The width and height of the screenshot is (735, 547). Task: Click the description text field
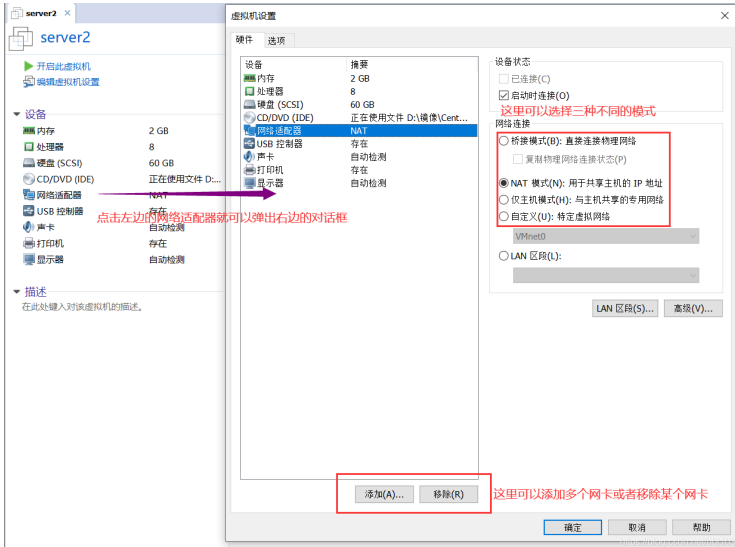point(82,307)
